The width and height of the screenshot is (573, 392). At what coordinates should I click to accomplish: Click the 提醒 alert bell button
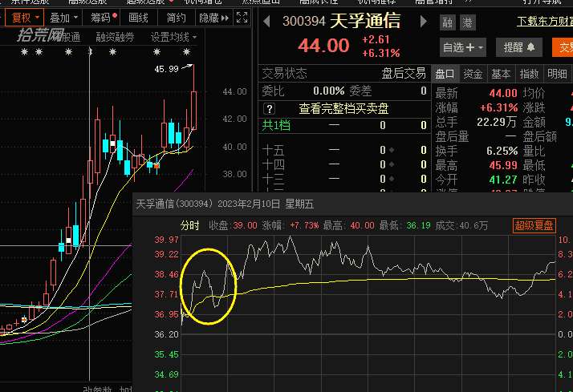click(x=519, y=47)
